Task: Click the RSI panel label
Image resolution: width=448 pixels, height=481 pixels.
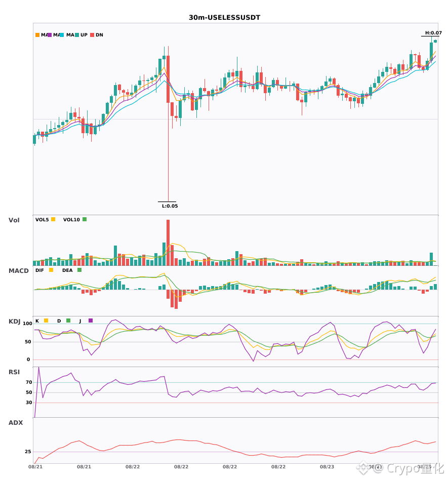Action: click(x=14, y=372)
